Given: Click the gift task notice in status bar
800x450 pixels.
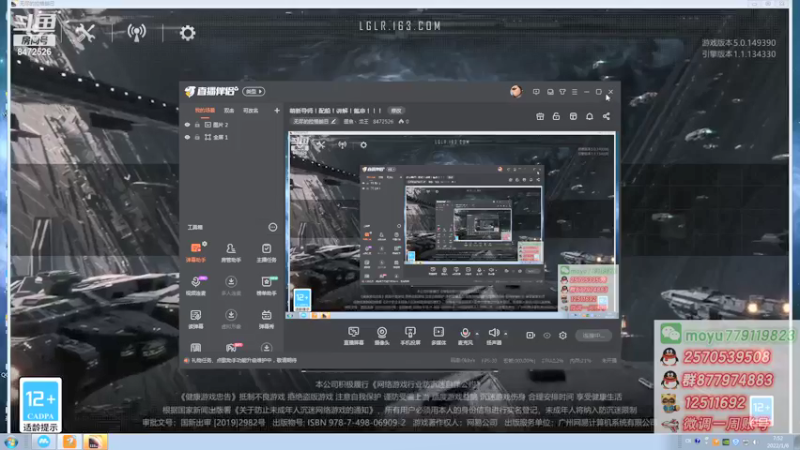Looking at the screenshot, I should pyautogui.click(x=241, y=360).
